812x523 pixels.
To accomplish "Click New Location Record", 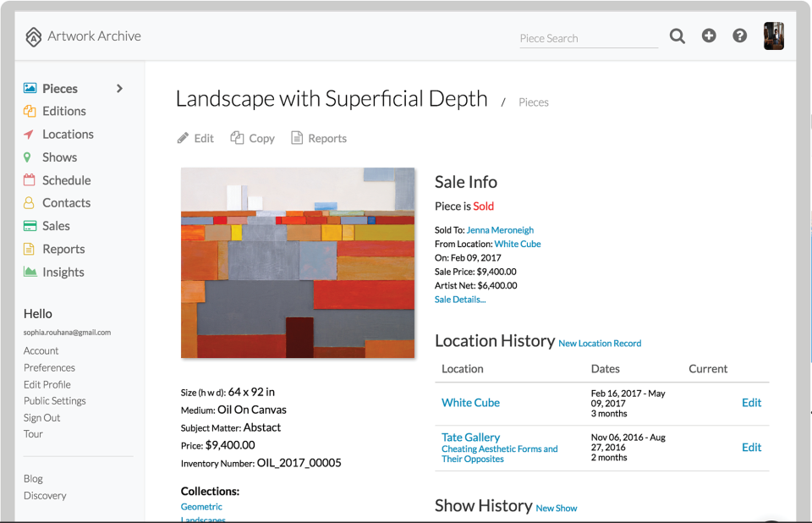I will 600,344.
